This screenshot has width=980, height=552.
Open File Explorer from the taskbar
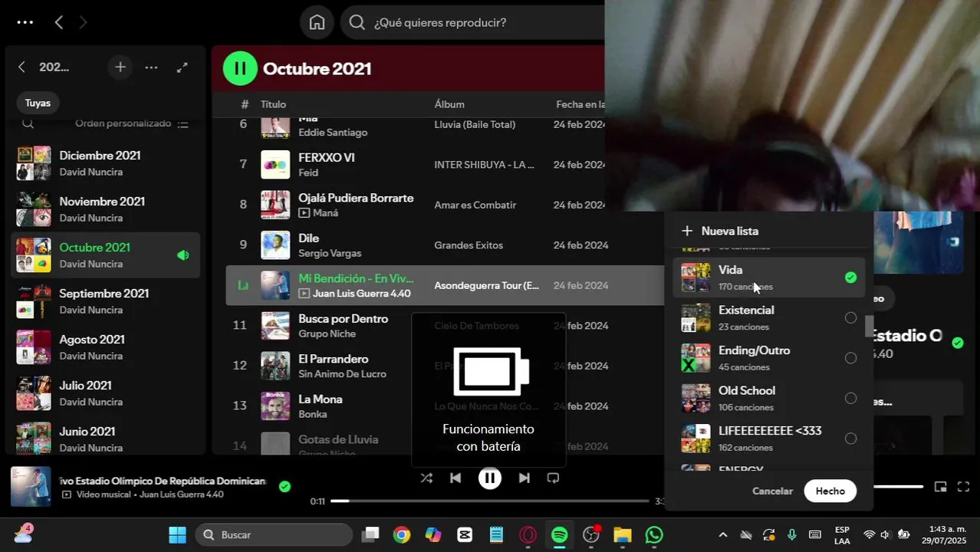tap(622, 534)
